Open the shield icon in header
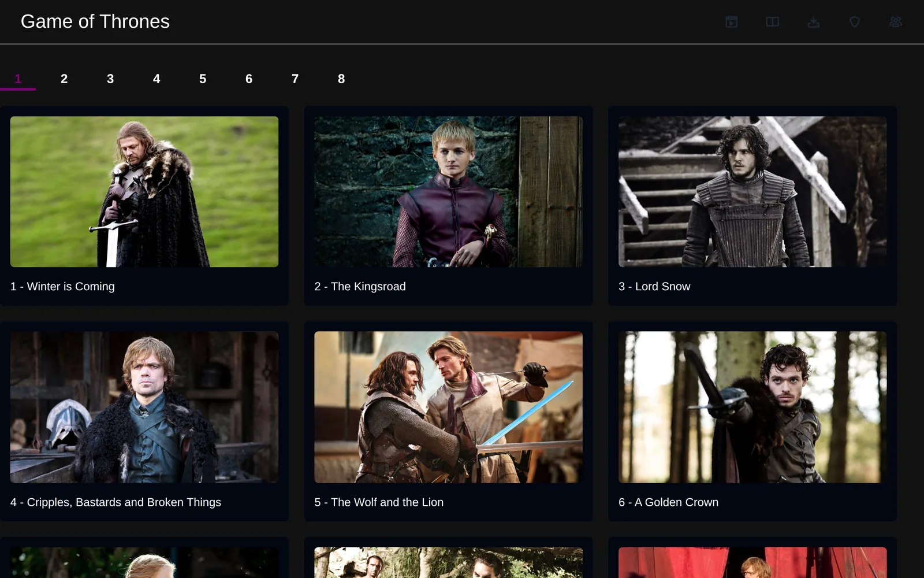924x578 pixels. click(x=854, y=22)
